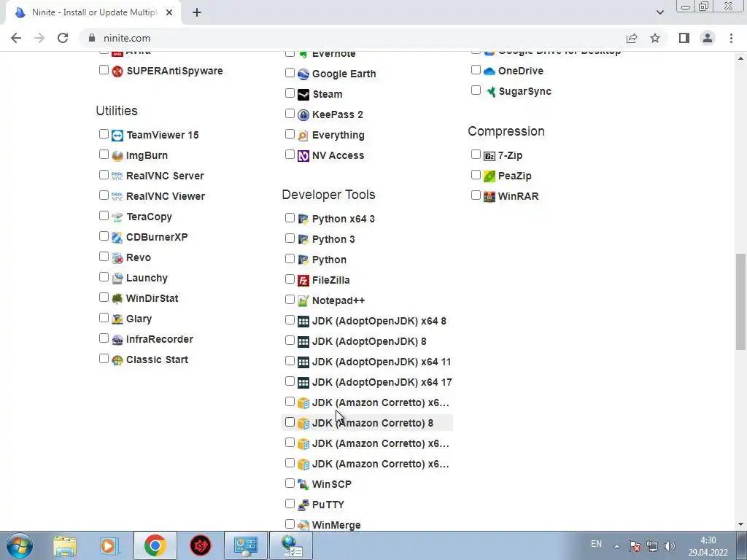Click the volume speaker tray icon

click(670, 546)
